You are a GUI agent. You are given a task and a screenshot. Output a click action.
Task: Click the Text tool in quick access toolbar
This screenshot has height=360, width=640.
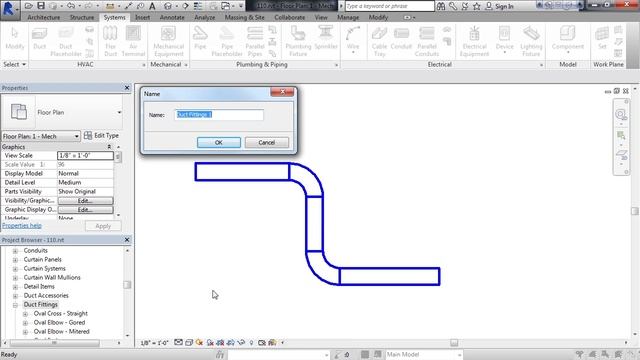point(152,6)
